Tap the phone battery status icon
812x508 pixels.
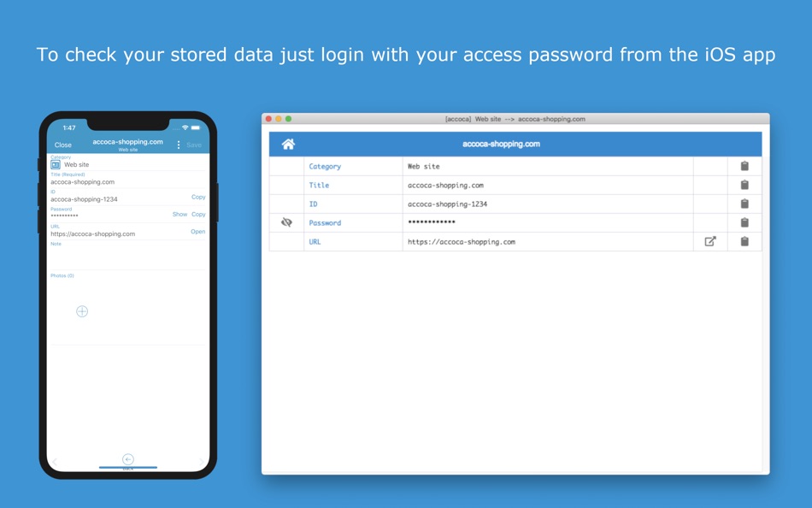196,127
